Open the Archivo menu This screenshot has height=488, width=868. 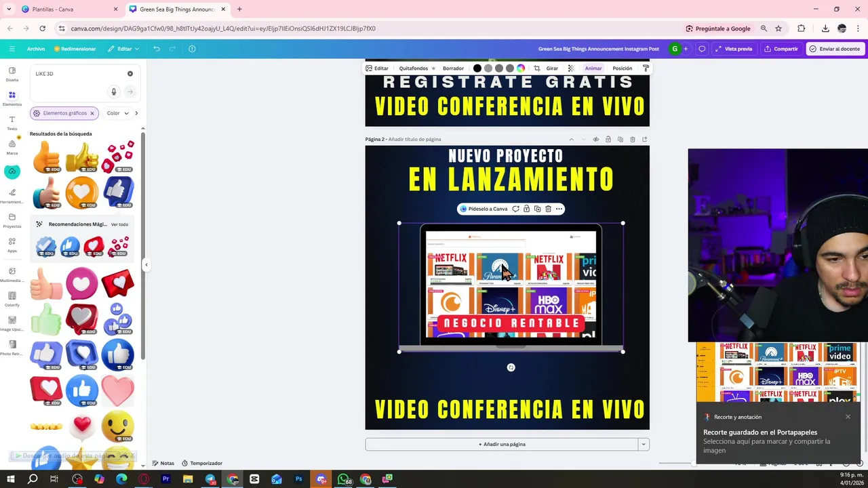click(x=36, y=49)
